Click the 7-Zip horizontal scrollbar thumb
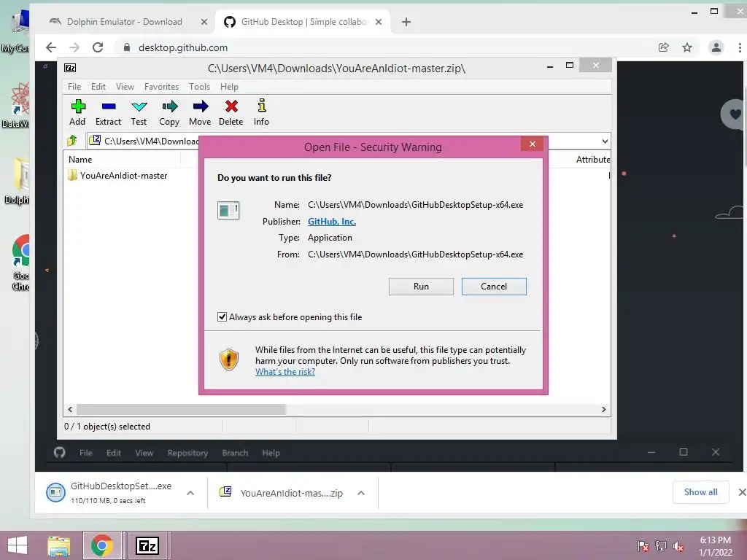The image size is (747, 560). click(x=181, y=409)
